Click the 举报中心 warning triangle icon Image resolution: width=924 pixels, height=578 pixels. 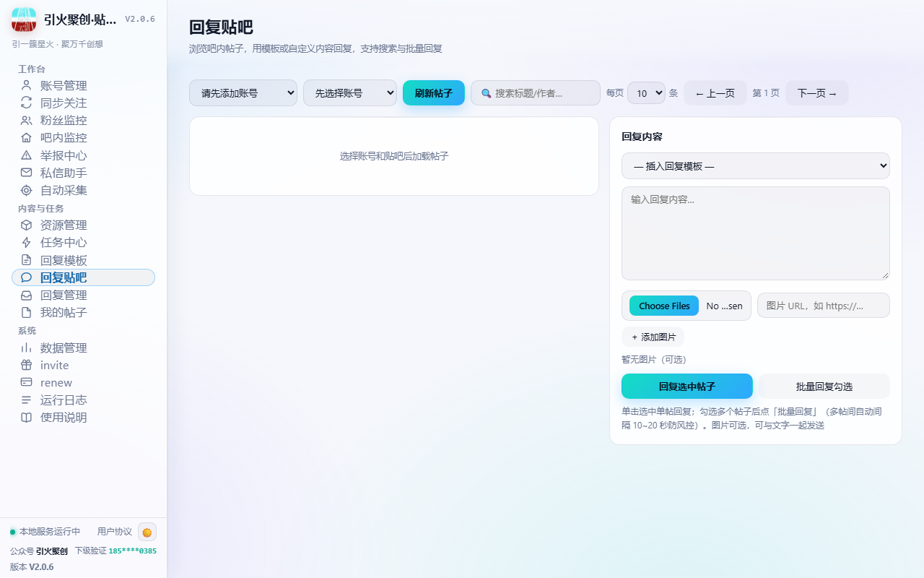pyautogui.click(x=27, y=155)
